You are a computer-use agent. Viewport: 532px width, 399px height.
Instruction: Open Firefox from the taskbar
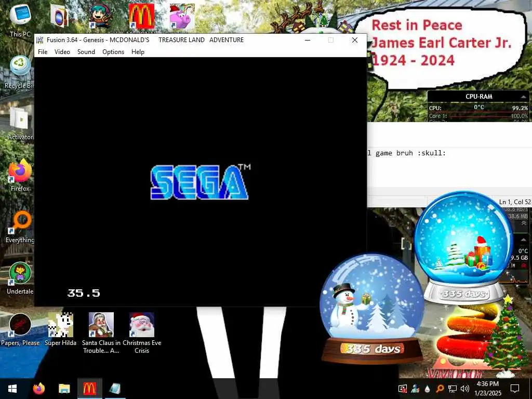38,389
